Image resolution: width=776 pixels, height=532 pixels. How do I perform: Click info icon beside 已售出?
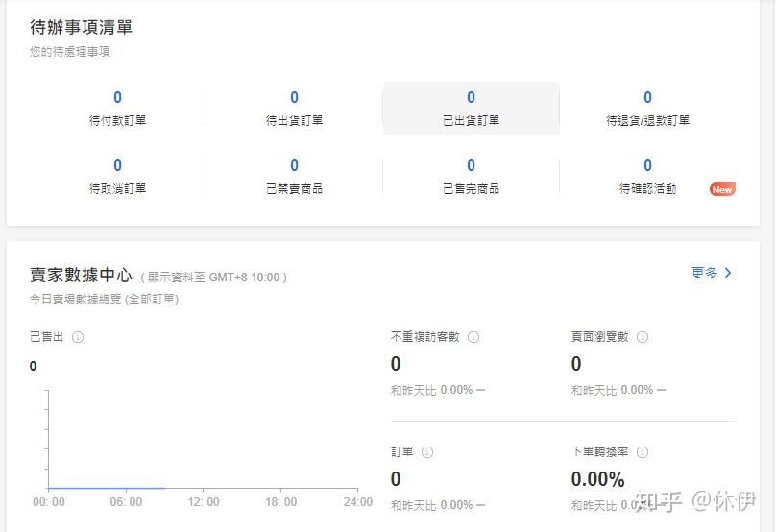pos(78,337)
